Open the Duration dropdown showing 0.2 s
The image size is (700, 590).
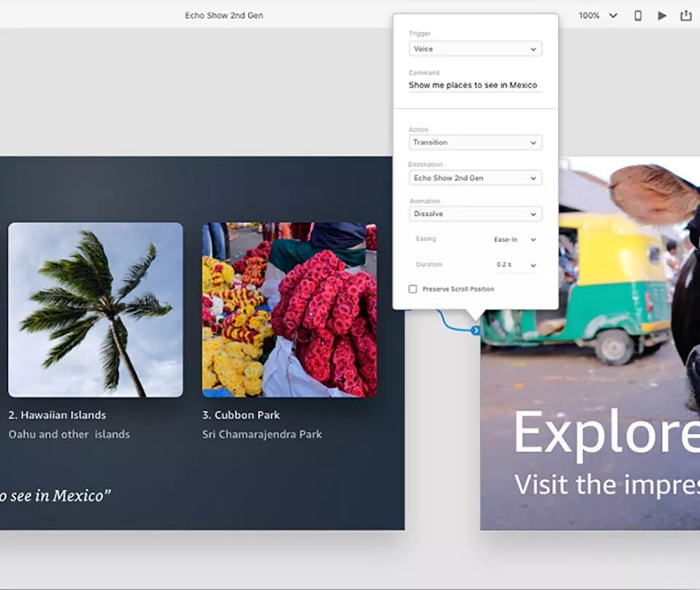coord(516,265)
